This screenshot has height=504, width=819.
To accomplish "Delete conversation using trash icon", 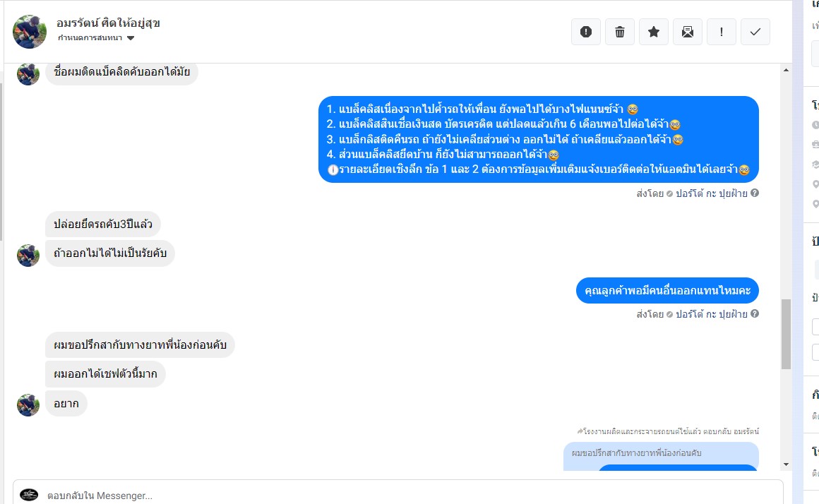I will click(620, 32).
